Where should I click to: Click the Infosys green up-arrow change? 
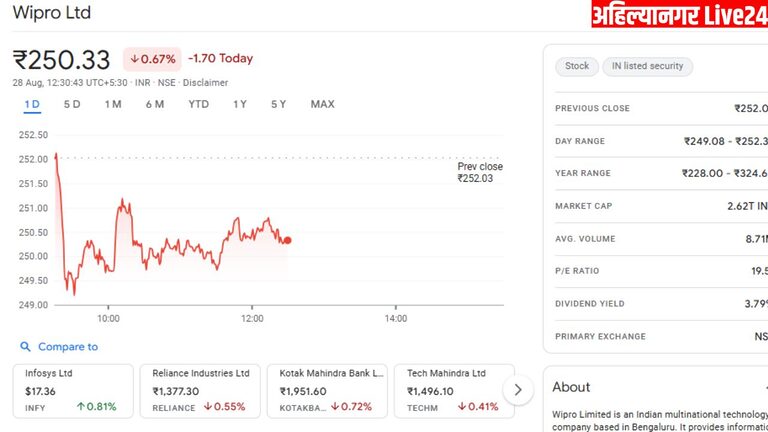[96, 407]
